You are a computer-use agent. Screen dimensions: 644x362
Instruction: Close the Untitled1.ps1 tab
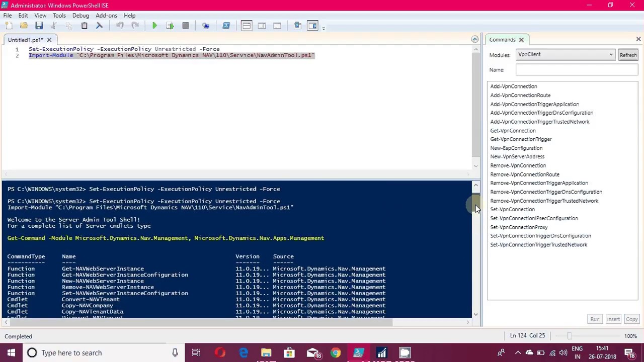[x=49, y=40]
